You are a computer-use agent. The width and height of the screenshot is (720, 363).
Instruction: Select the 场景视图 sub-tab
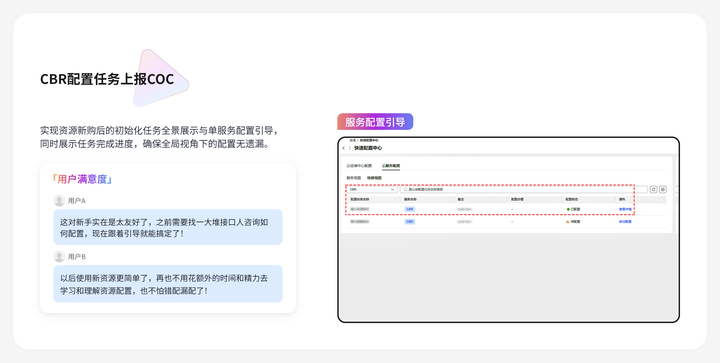[374, 178]
